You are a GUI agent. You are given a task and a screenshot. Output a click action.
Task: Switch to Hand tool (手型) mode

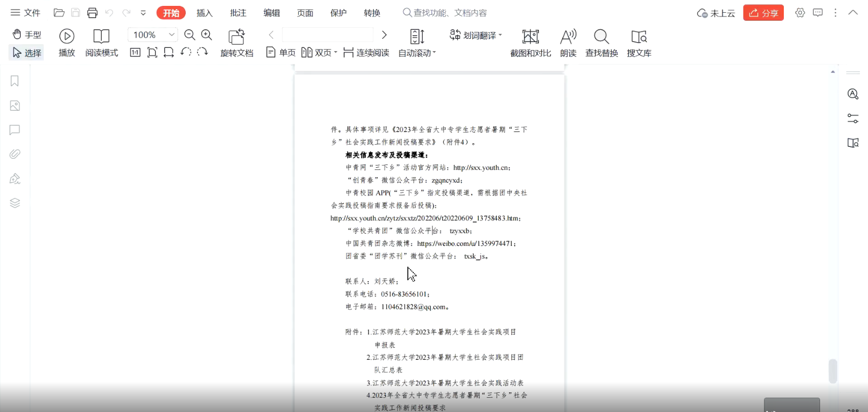click(x=27, y=35)
